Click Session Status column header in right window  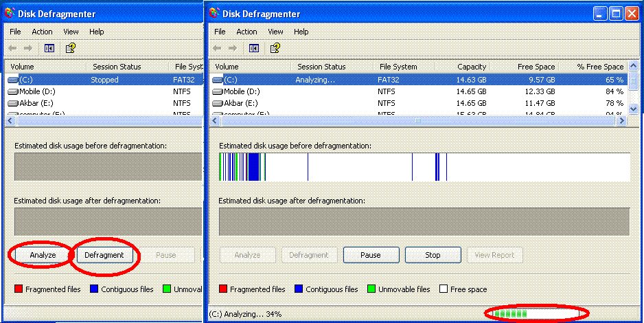[x=332, y=67]
